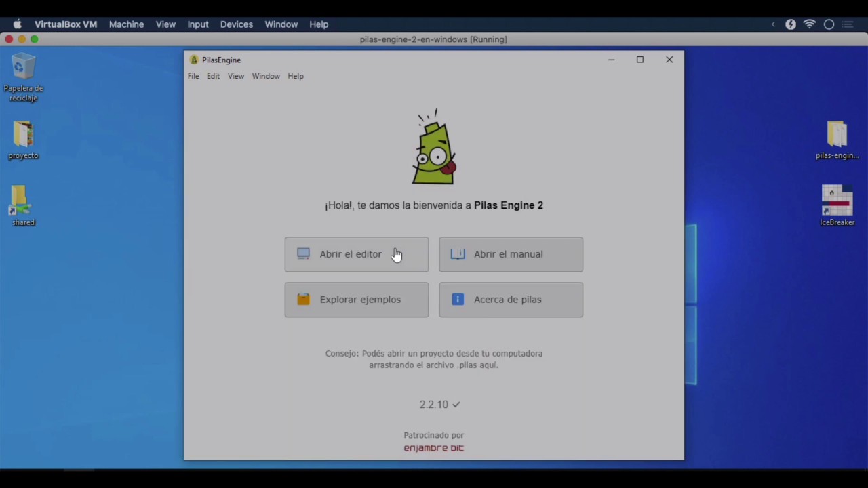Click Acerca de pilas button
Image resolution: width=868 pixels, height=488 pixels.
pyautogui.click(x=511, y=300)
